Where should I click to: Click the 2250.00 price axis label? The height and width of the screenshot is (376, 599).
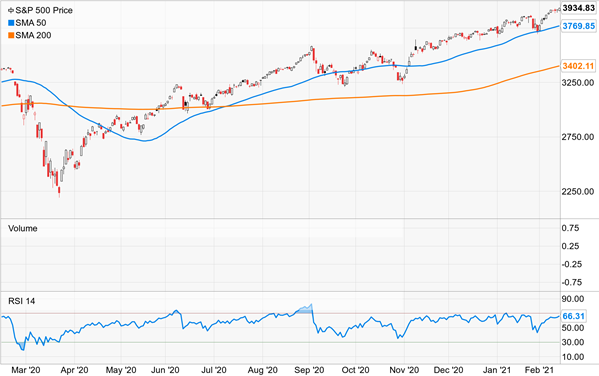pyautogui.click(x=578, y=191)
